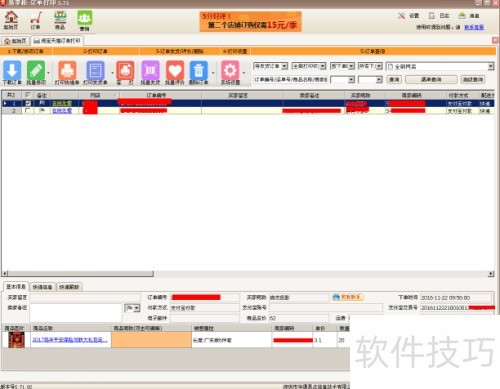500x389 pixels.
Task: Click the order table horizontal scrollbar thumb
Action: coord(81,274)
